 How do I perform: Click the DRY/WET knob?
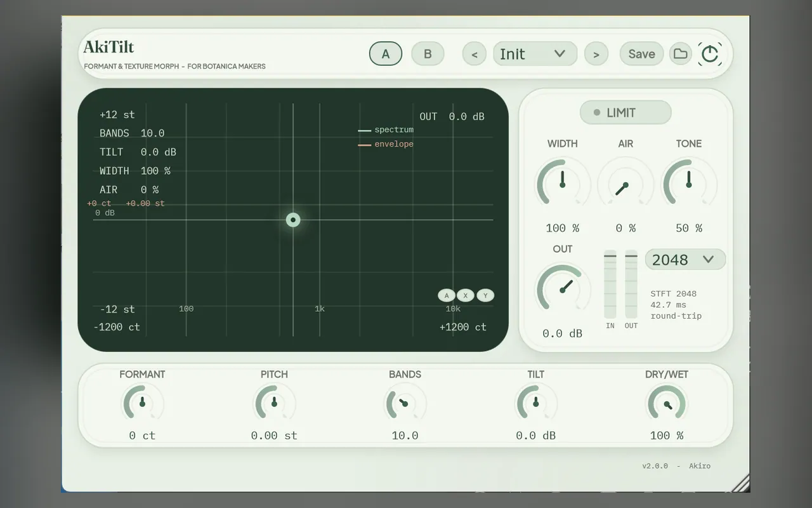click(x=667, y=403)
